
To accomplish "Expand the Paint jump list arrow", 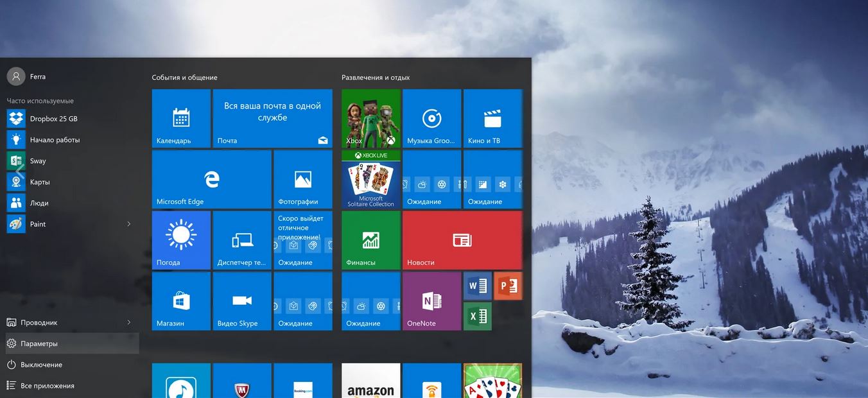I will (x=129, y=224).
